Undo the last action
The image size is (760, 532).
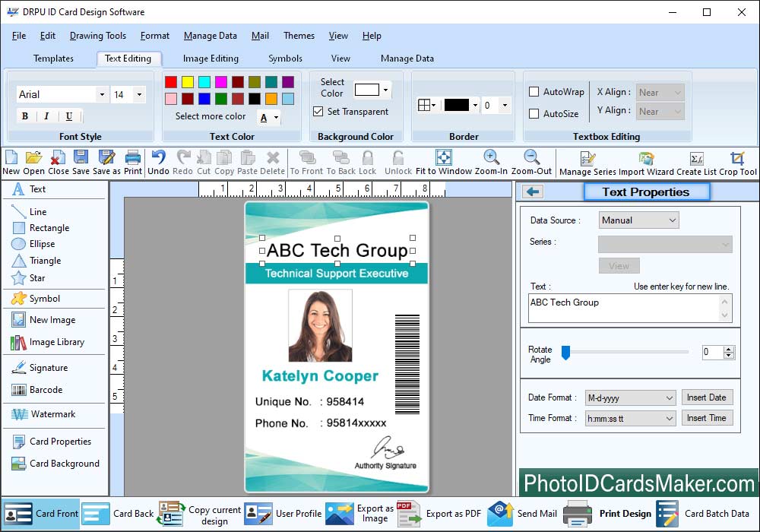coord(159,157)
